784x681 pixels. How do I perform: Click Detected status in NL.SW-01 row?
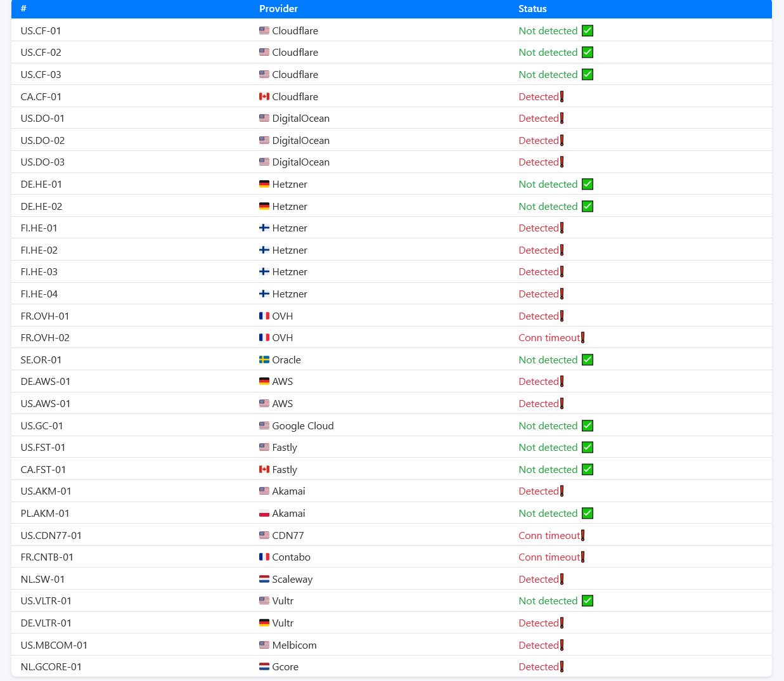pos(539,579)
